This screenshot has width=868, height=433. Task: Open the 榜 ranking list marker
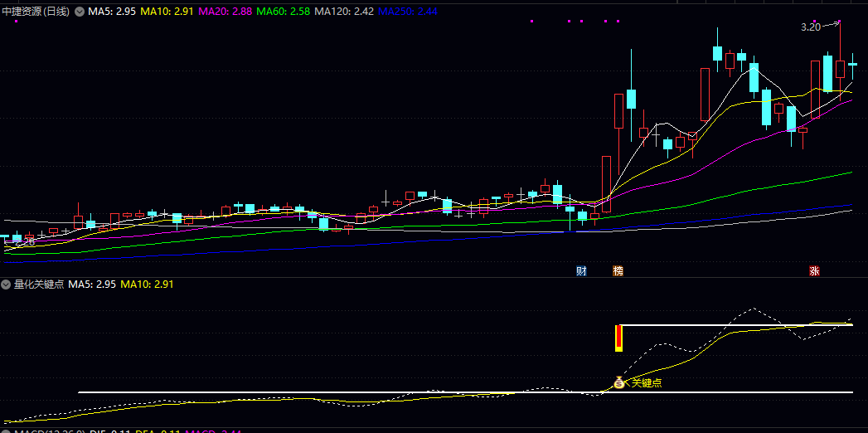click(x=618, y=270)
